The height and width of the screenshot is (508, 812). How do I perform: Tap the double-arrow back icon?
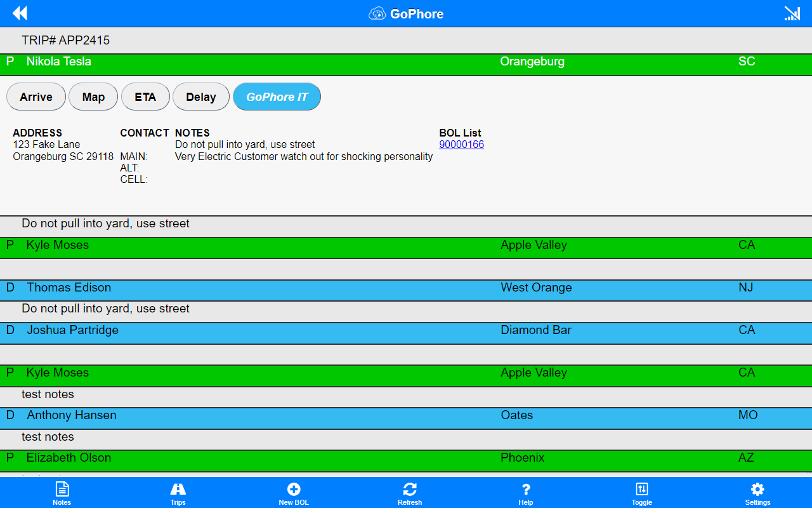(20, 13)
